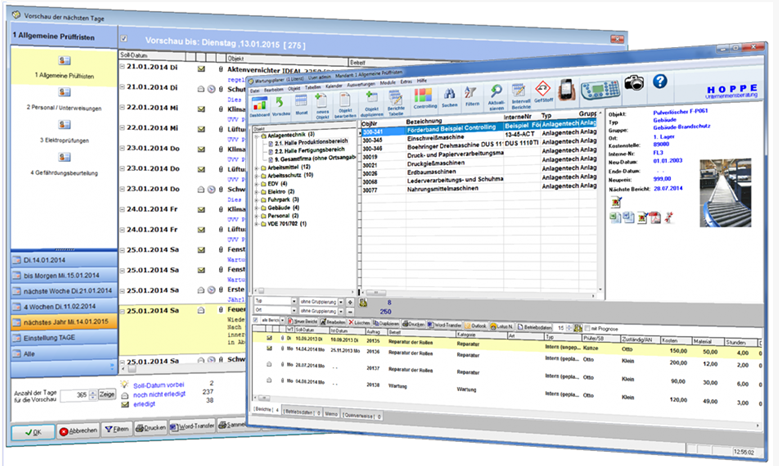Switch to the Memo bottom tab
The image size is (779, 466).
[331, 413]
